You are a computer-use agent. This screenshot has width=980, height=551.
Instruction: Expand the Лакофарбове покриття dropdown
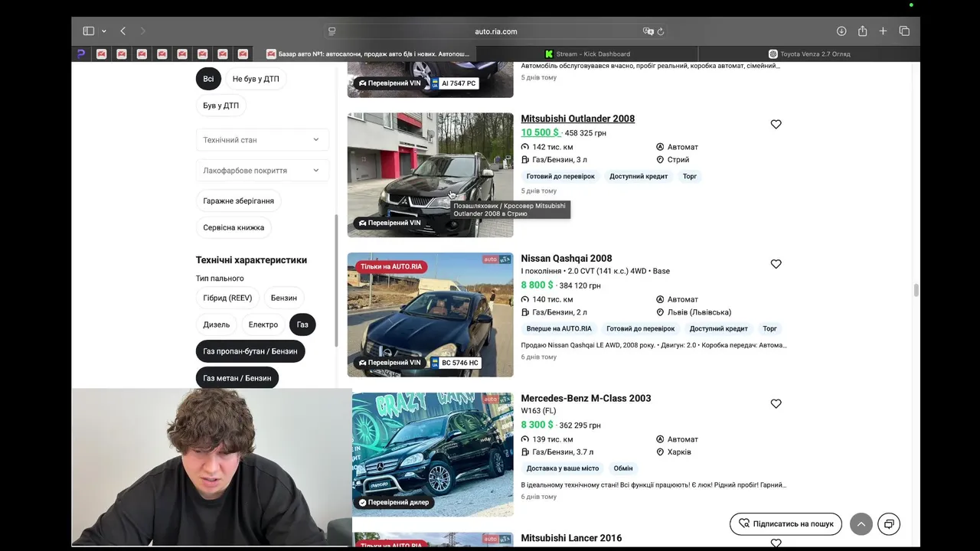point(262,171)
